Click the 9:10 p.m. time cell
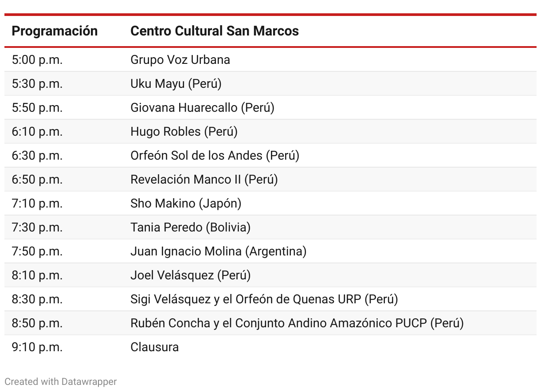This screenshot has height=392, width=541. point(37,347)
